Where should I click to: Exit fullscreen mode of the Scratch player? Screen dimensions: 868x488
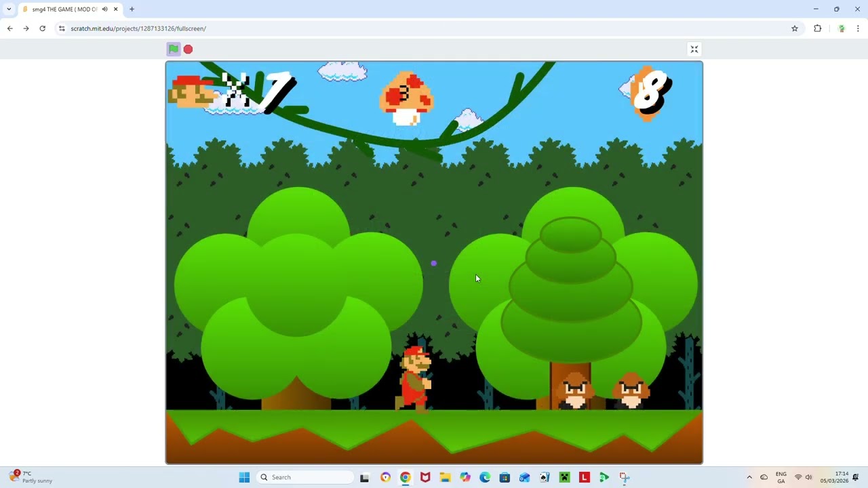click(x=694, y=49)
